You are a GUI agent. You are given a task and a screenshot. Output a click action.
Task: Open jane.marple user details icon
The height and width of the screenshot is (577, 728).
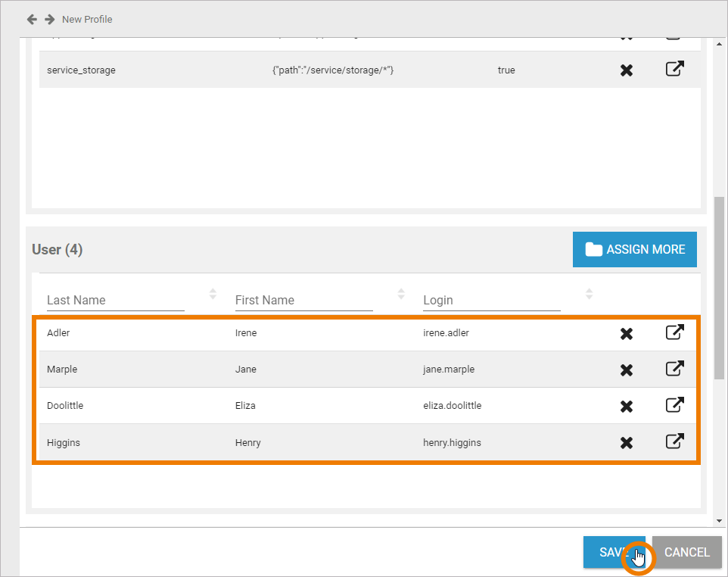coord(674,369)
